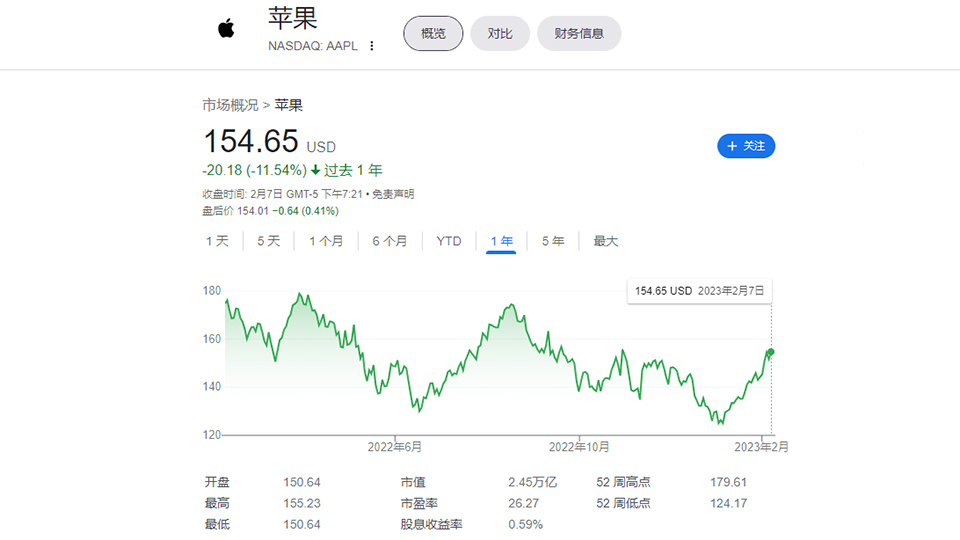Screen dimensions: 960x540
Task: Click the 盘后价 154.01 after-hours line
Action: 270,211
